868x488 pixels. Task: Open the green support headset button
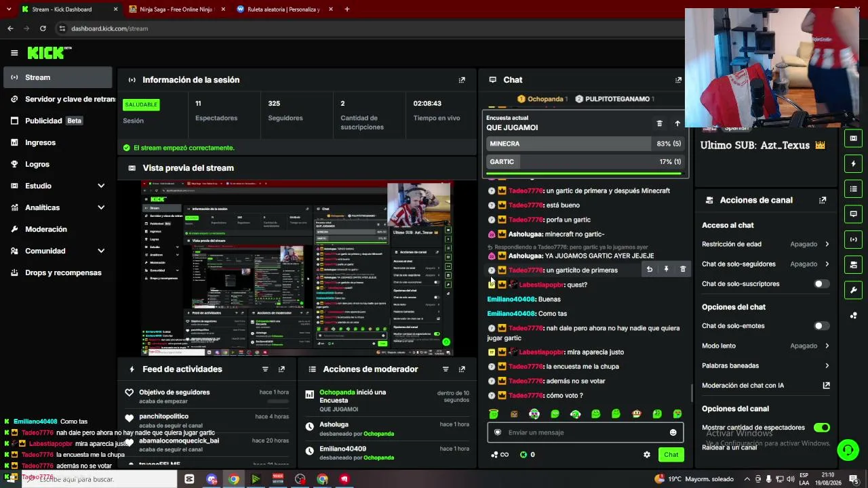coord(848,449)
